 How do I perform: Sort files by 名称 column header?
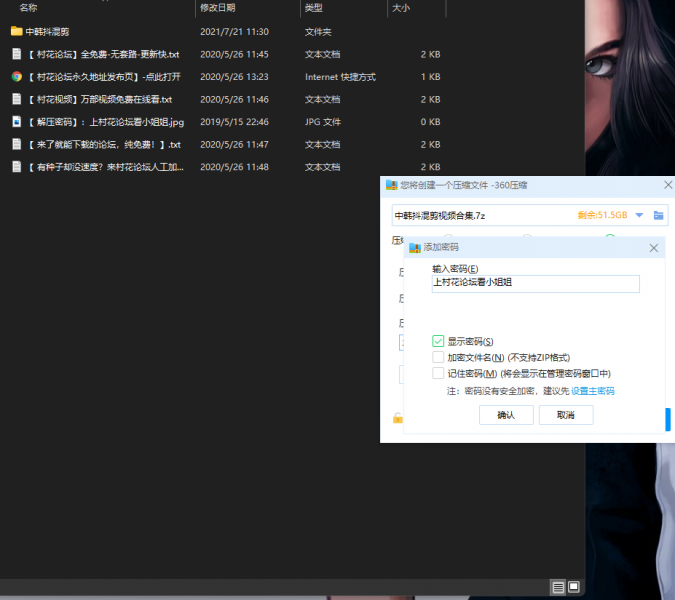(30, 7)
